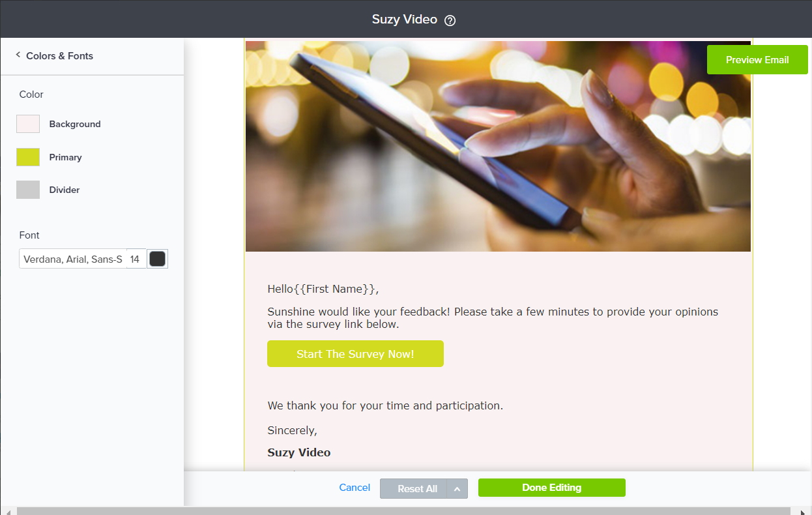This screenshot has height=515, width=812.
Task: Click the Sunshine feedback paragraph text
Action: coord(493,317)
